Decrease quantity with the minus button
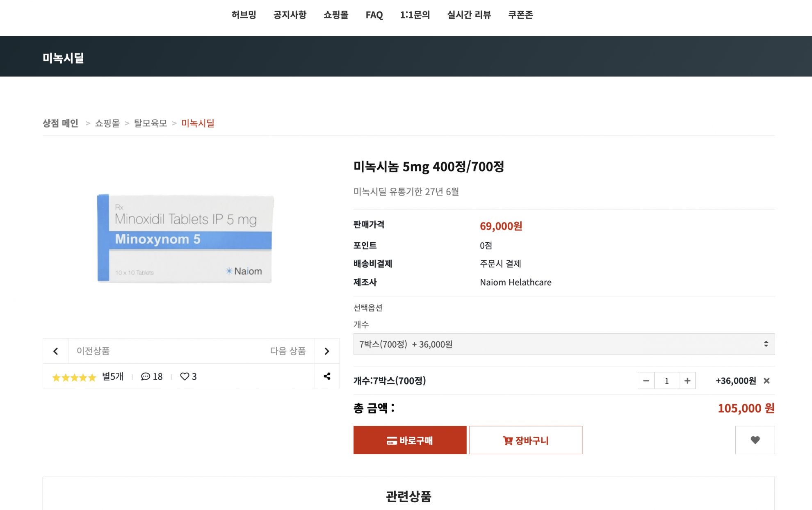Image resolution: width=812 pixels, height=510 pixels. pyautogui.click(x=646, y=381)
